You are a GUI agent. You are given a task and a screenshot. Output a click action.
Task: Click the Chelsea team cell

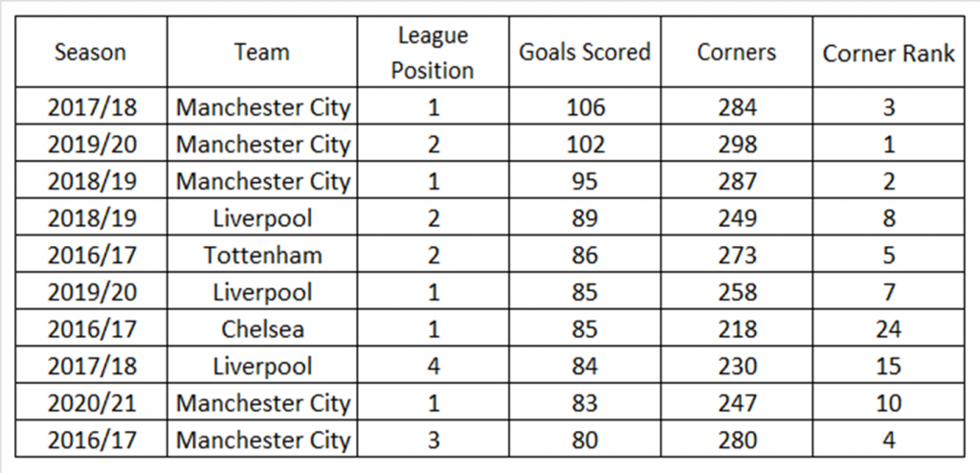pos(262,328)
